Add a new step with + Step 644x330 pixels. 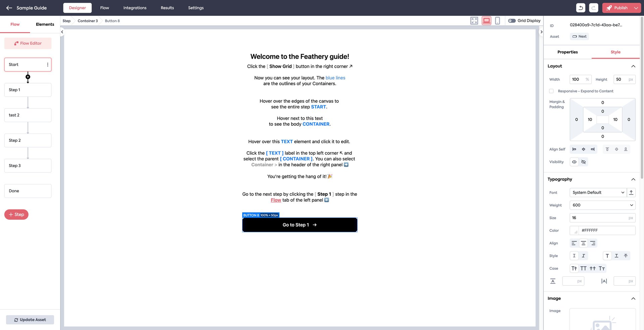[x=16, y=215]
